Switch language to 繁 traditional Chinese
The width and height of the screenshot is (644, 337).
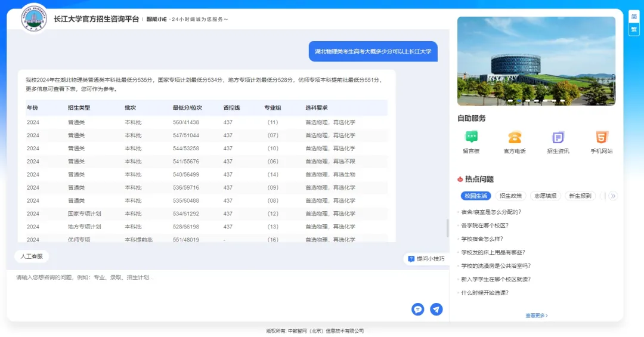[x=633, y=29]
